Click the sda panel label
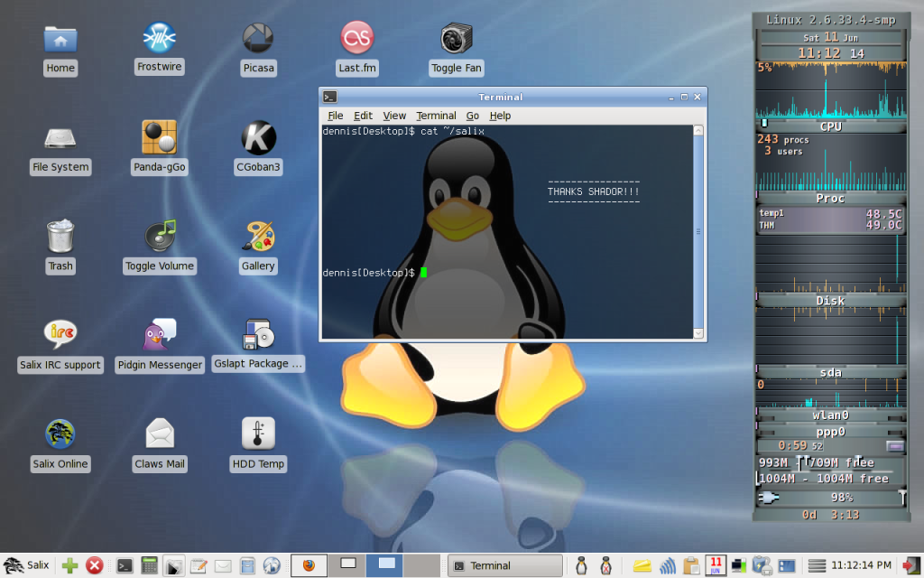This screenshot has width=924, height=578. (x=831, y=372)
